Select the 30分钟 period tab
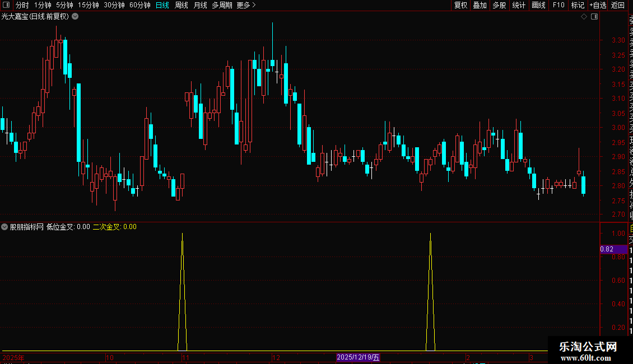This screenshot has height=364, width=633. pos(114,5)
